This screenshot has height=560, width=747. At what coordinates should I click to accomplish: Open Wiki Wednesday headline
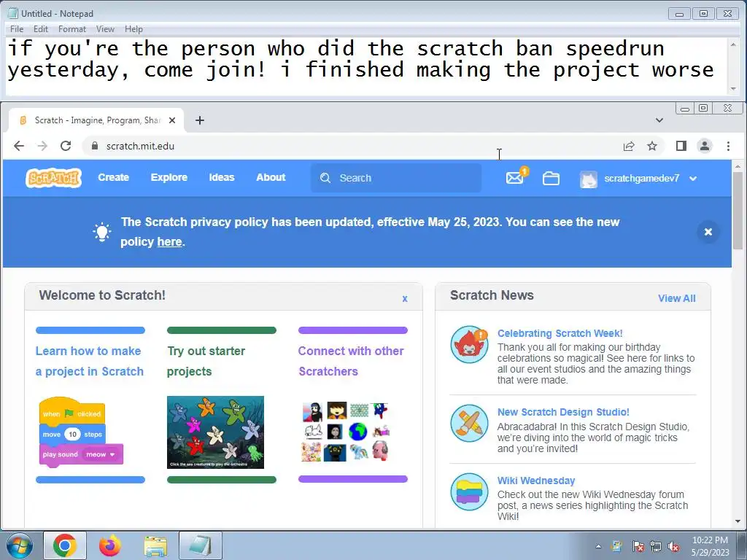(536, 481)
